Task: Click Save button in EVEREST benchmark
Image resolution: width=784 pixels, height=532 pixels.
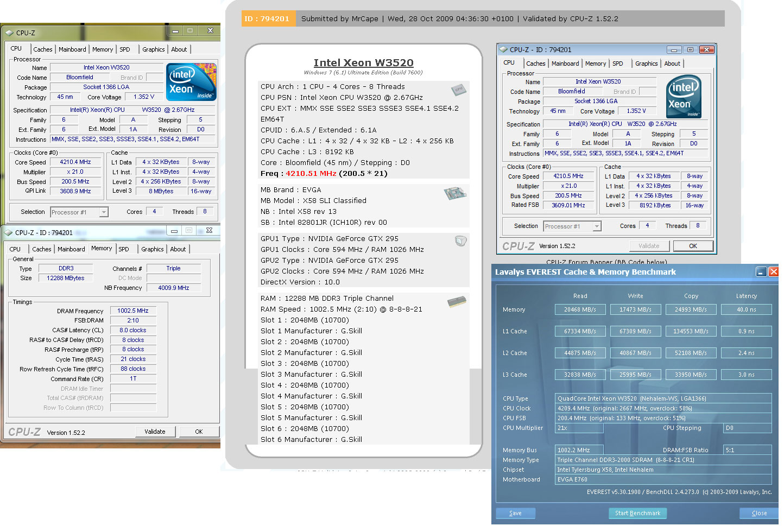Action: 516,513
